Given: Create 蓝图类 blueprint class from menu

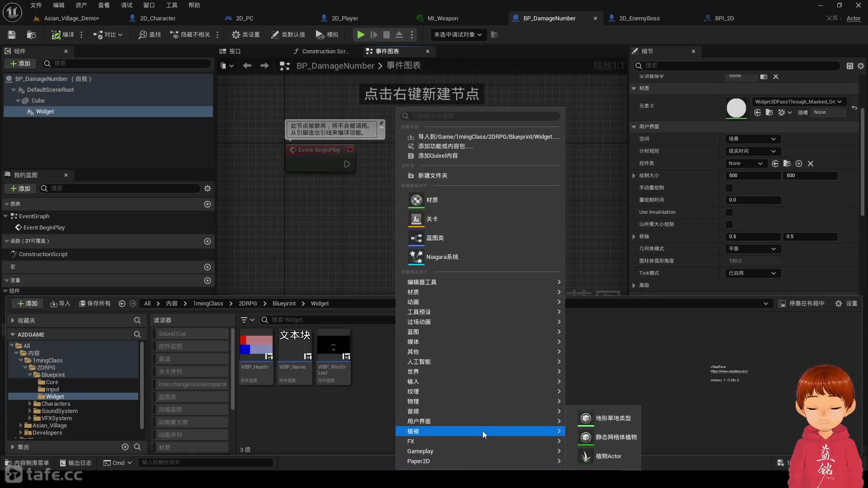Looking at the screenshot, I should 434,238.
